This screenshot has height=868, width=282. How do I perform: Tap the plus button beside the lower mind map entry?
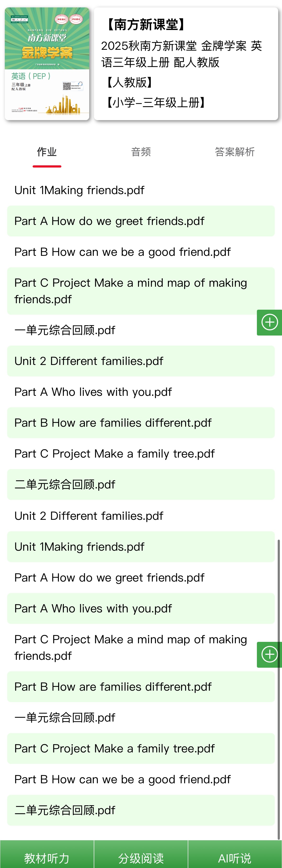(x=270, y=654)
